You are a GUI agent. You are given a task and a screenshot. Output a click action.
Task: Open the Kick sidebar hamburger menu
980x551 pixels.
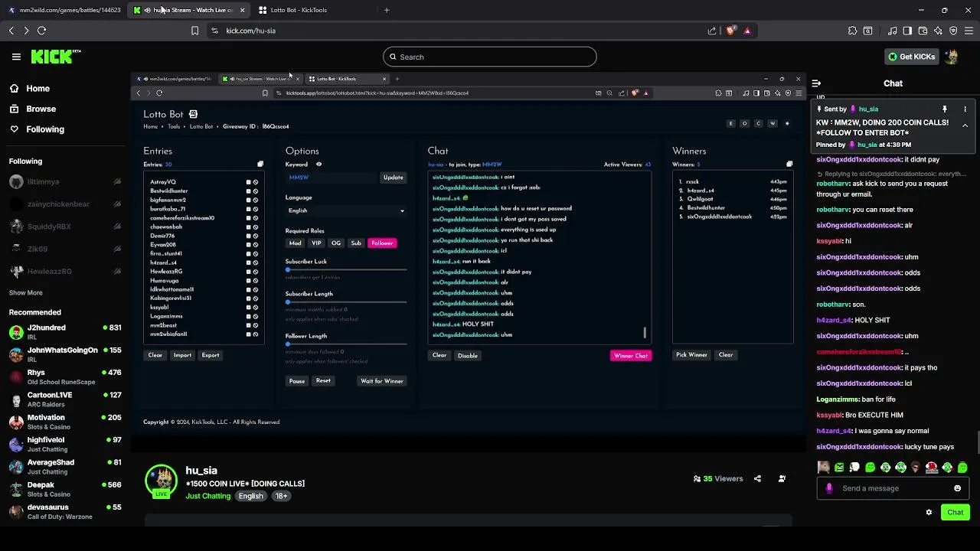16,57
